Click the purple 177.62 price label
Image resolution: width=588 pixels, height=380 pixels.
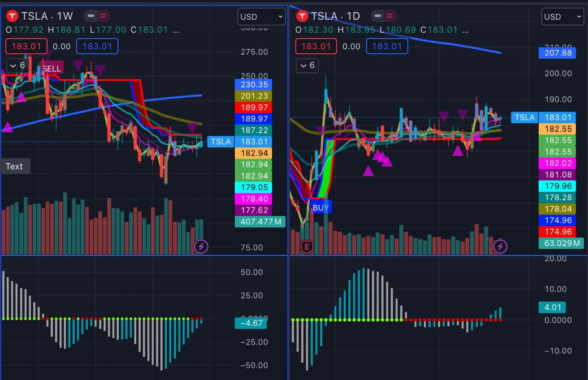pyautogui.click(x=253, y=210)
